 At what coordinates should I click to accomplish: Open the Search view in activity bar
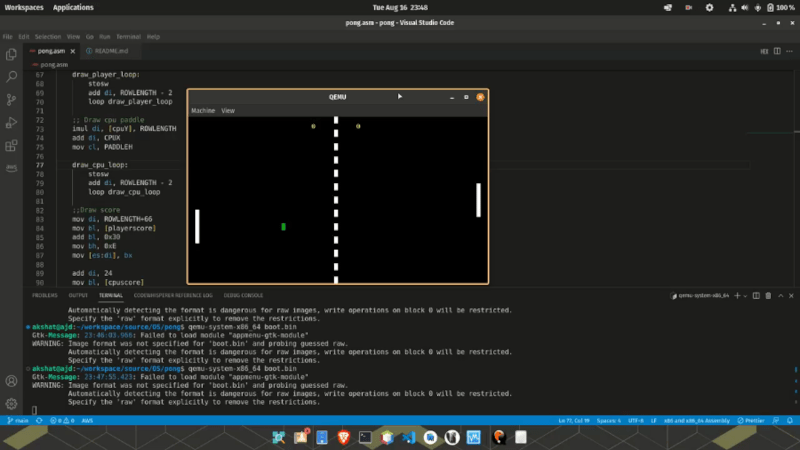click(x=11, y=76)
